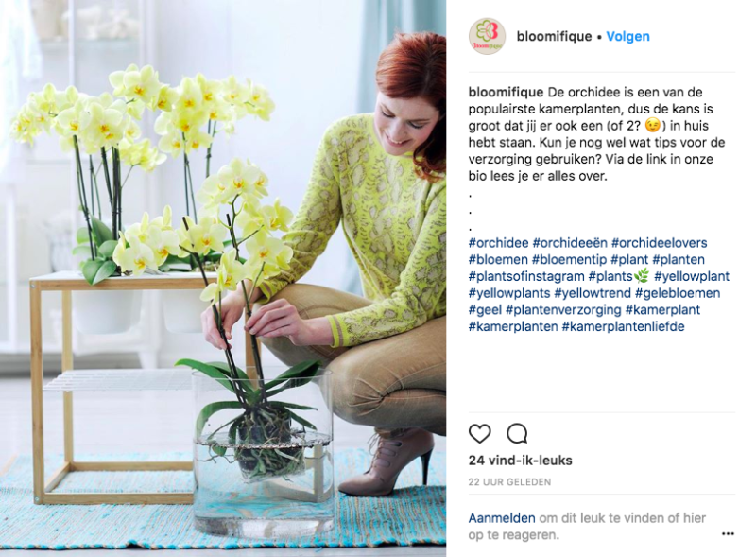This screenshot has height=557, width=756.
Task: Open the bloomifique username in caption
Action: tap(506, 92)
